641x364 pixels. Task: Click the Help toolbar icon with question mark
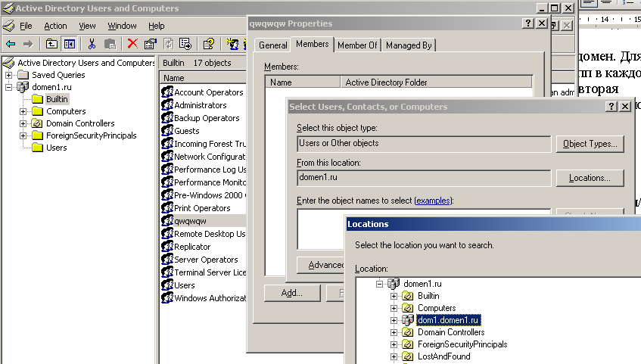point(209,44)
